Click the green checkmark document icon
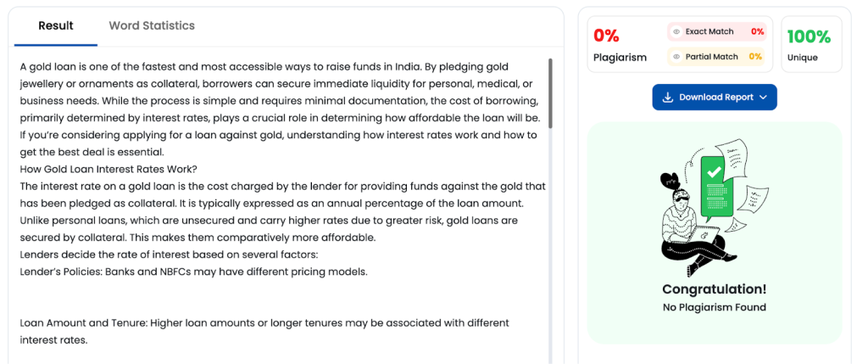Image resolution: width=868 pixels, height=364 pixels. (x=715, y=173)
